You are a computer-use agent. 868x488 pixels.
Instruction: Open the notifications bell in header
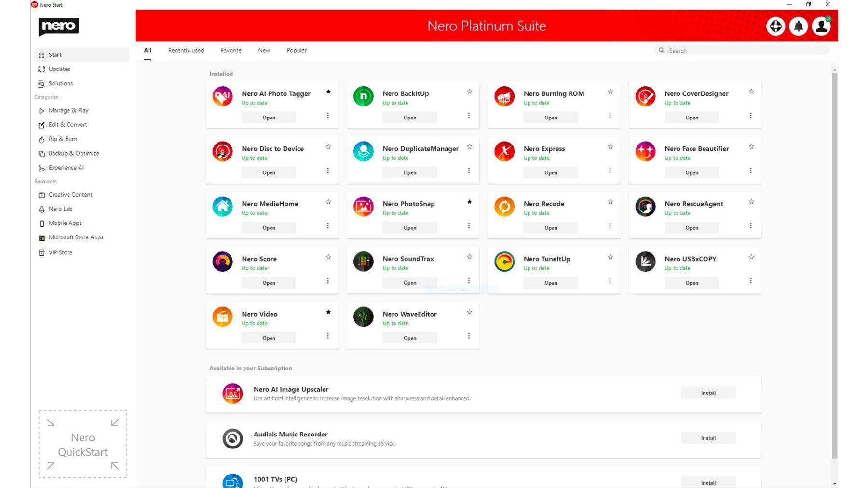tap(799, 26)
